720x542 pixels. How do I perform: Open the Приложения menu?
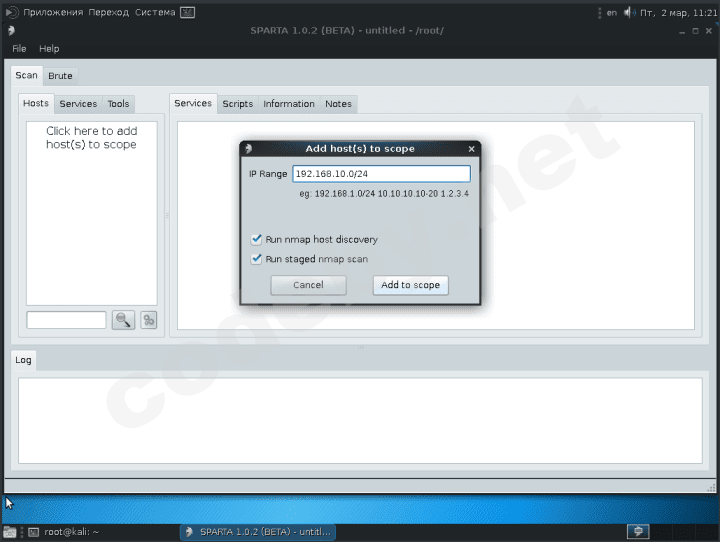click(x=53, y=12)
